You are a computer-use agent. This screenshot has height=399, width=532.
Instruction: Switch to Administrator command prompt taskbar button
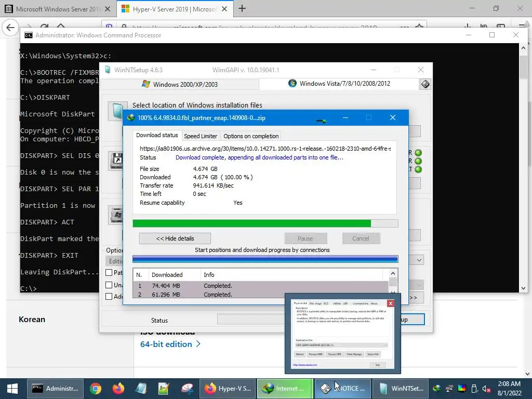(x=55, y=389)
